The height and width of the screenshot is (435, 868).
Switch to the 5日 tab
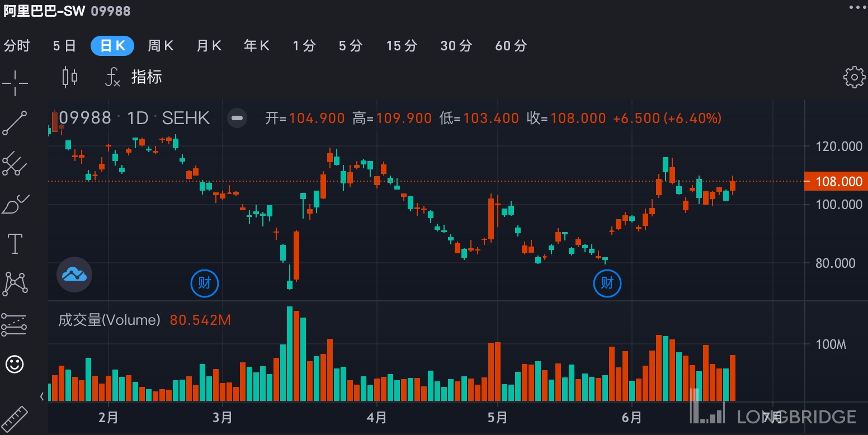[x=64, y=46]
